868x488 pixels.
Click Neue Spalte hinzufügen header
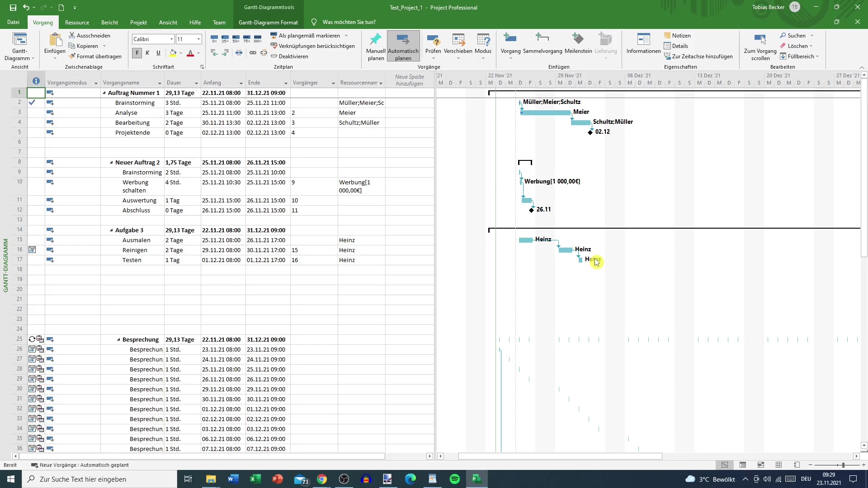coord(410,80)
